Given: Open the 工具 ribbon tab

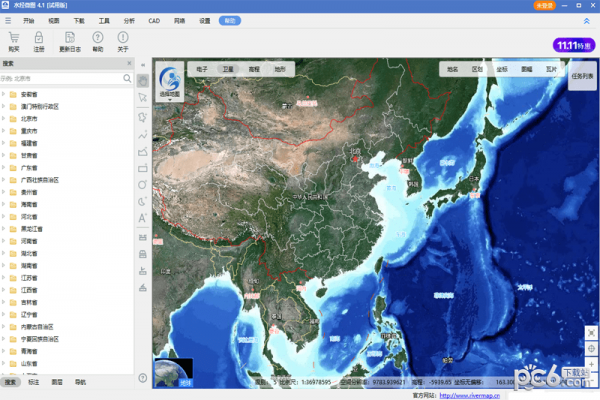Looking at the screenshot, I should [104, 21].
